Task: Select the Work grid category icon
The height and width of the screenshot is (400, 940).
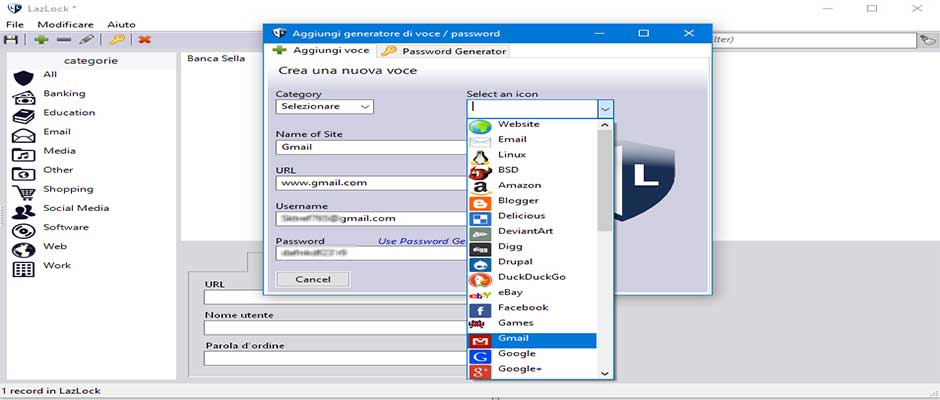Action: pos(23,269)
